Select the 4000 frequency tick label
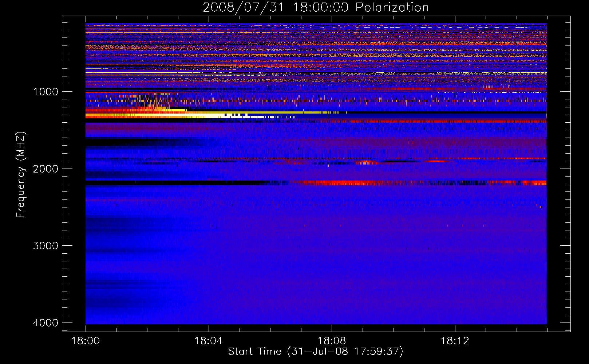Image resolution: width=589 pixels, height=364 pixels. click(46, 323)
